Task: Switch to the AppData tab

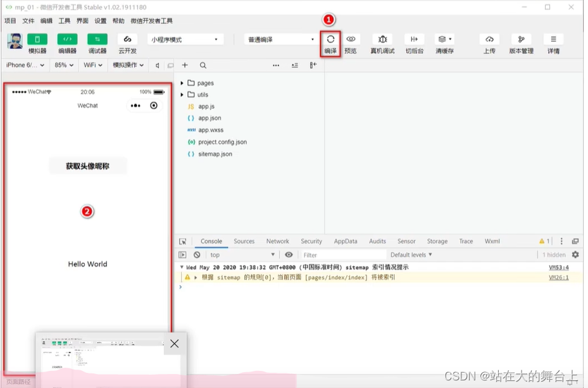Action: click(346, 241)
